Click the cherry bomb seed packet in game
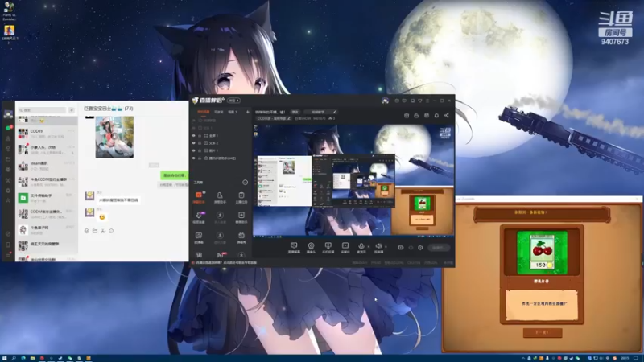644x362 pixels. coord(542,253)
